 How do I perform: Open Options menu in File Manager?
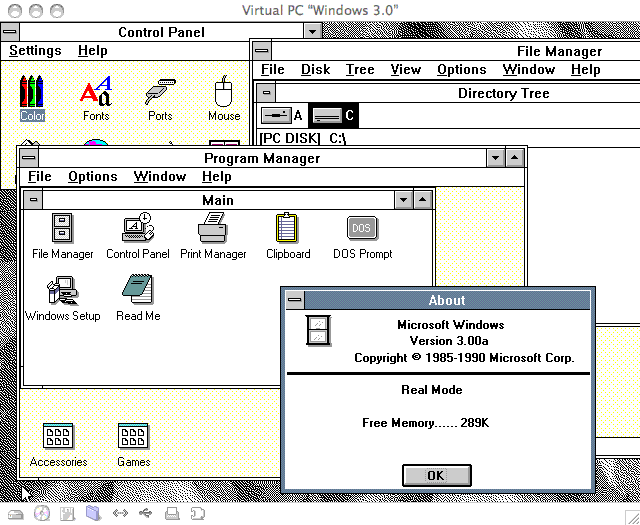point(462,69)
